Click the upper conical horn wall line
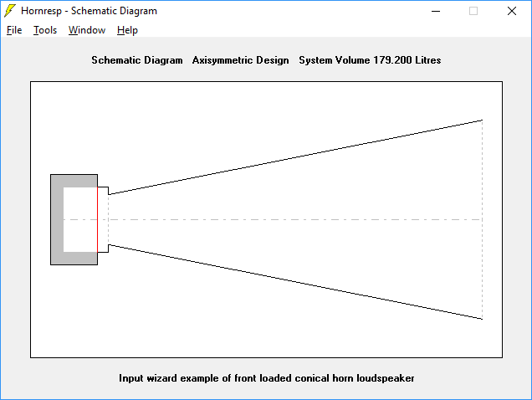This screenshot has width=532, height=400. (295, 157)
